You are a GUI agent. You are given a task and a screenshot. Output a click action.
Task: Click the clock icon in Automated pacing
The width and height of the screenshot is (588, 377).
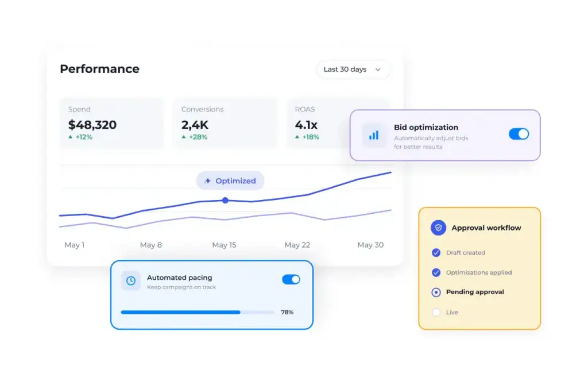click(x=131, y=280)
